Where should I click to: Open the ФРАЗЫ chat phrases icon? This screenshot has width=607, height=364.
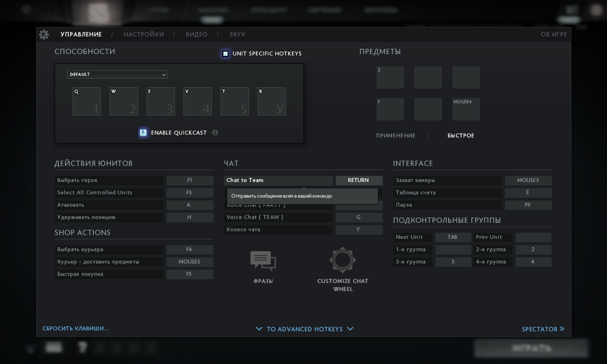pos(263,261)
